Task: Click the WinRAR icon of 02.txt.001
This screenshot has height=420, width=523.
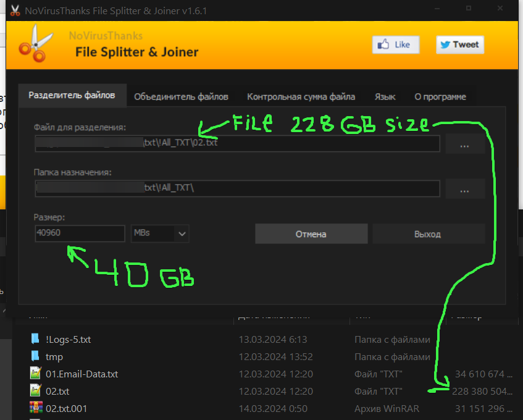Action: tap(36, 408)
